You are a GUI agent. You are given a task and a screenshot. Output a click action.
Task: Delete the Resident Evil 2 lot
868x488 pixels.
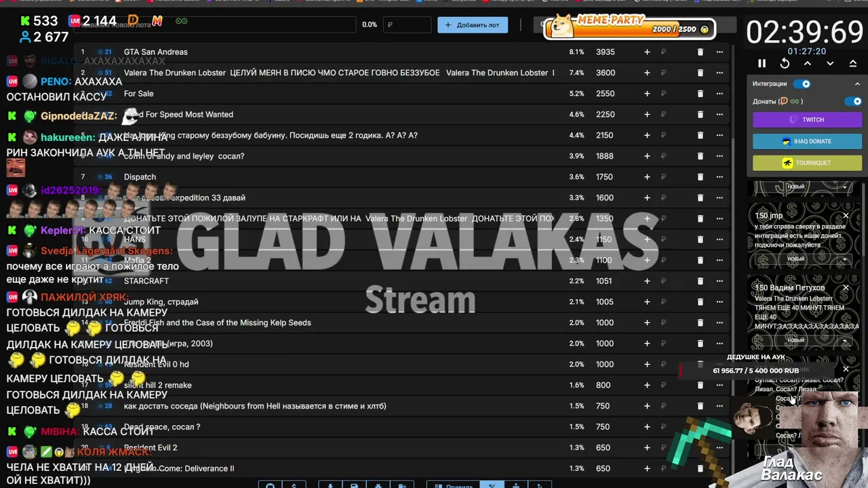click(x=701, y=447)
